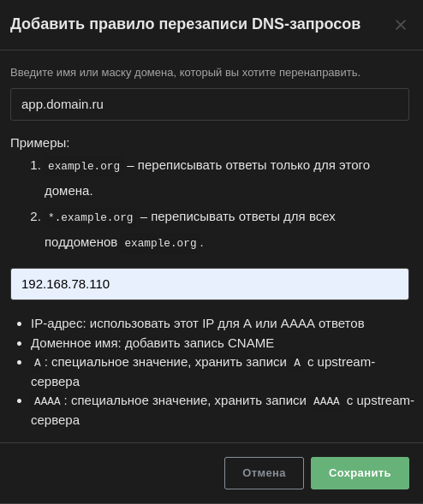Close the DNS rewrite rule dialog
The height and width of the screenshot is (504, 423).
[x=401, y=25]
